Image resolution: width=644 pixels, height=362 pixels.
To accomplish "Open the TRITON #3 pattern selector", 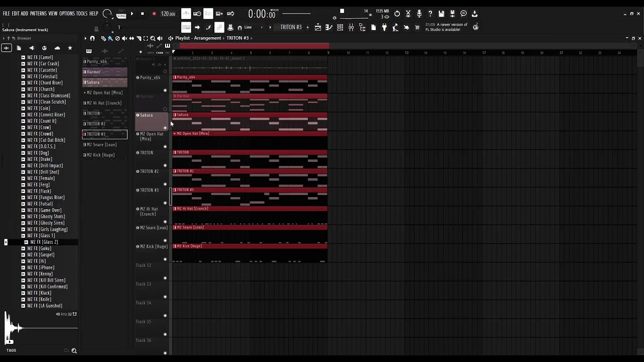I will pyautogui.click(x=291, y=27).
